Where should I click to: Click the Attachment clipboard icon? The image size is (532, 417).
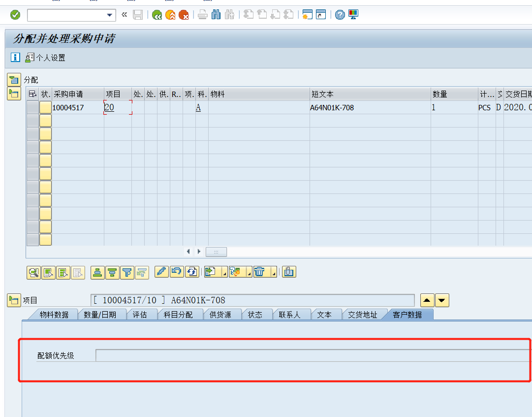coord(290,272)
